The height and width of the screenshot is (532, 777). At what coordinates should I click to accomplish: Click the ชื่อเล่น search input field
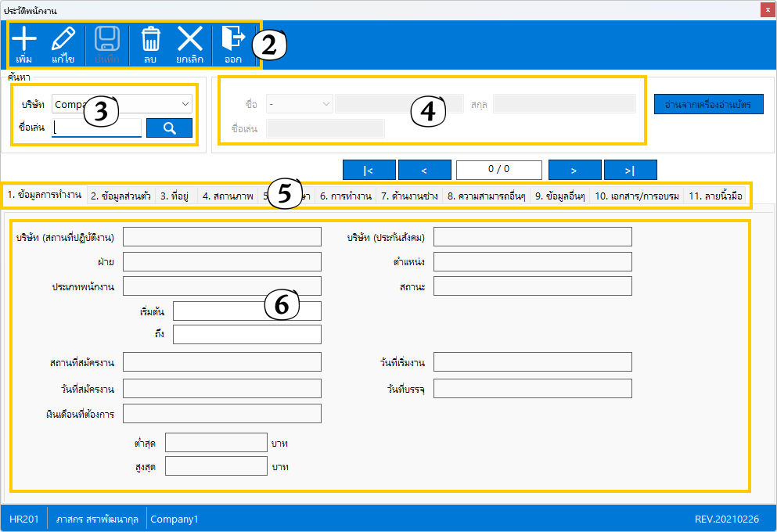tap(97, 128)
